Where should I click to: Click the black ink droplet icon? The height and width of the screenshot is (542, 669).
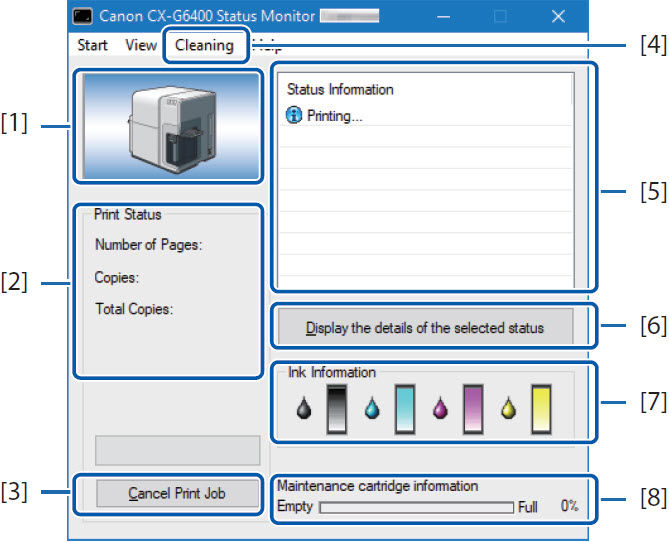coord(305,410)
